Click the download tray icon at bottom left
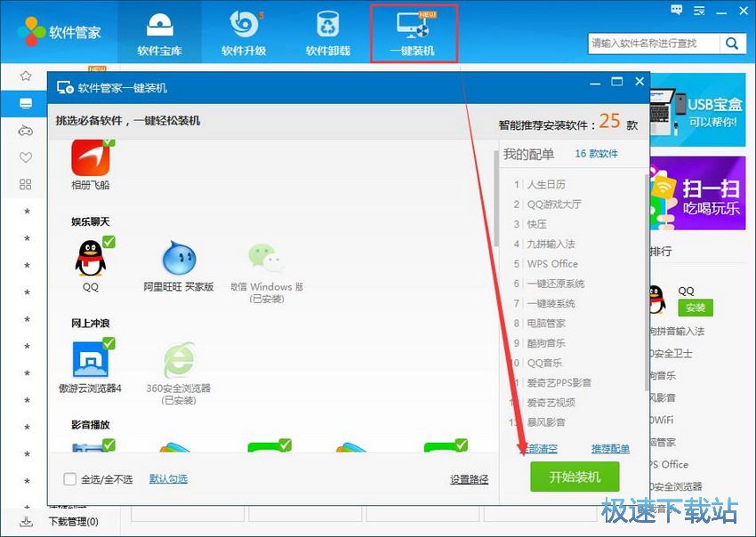The height and width of the screenshot is (537, 756). pyautogui.click(x=27, y=521)
